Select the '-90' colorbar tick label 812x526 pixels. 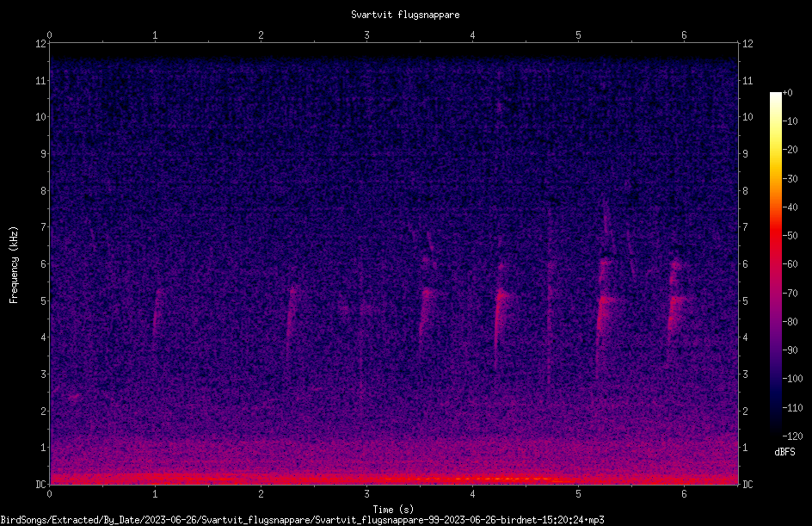[x=790, y=350]
